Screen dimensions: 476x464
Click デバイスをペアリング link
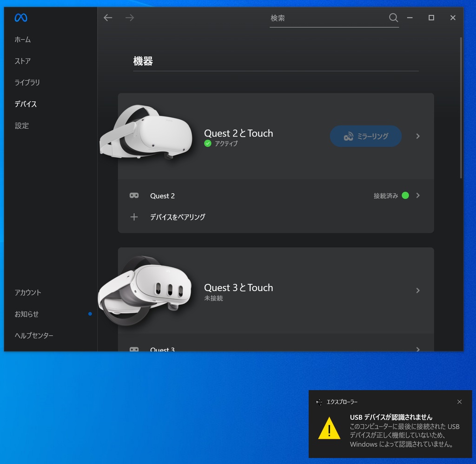[178, 217]
